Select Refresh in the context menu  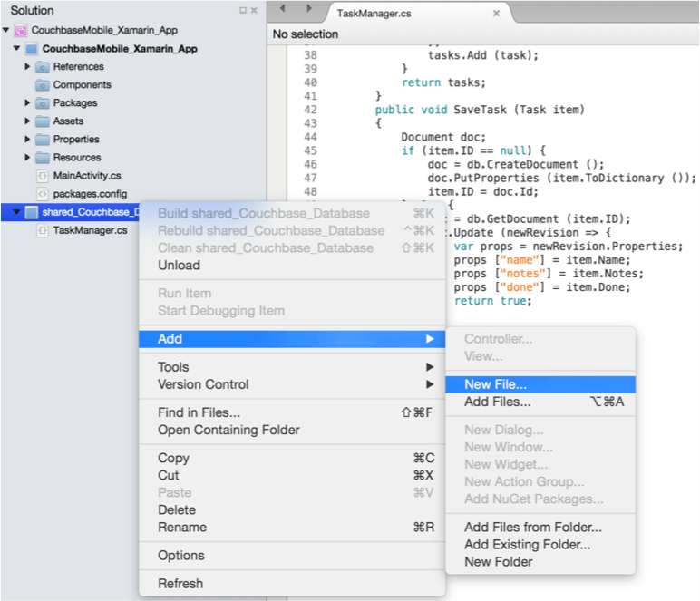pos(292,584)
